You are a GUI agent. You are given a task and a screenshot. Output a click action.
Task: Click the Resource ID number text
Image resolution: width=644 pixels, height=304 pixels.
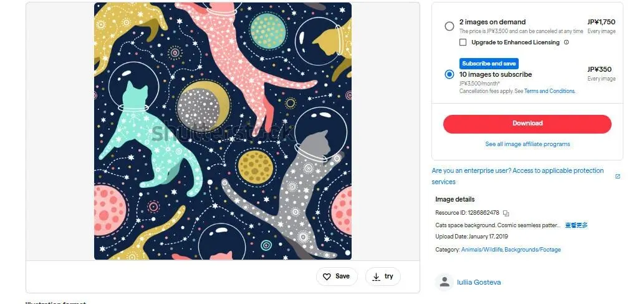(483, 213)
